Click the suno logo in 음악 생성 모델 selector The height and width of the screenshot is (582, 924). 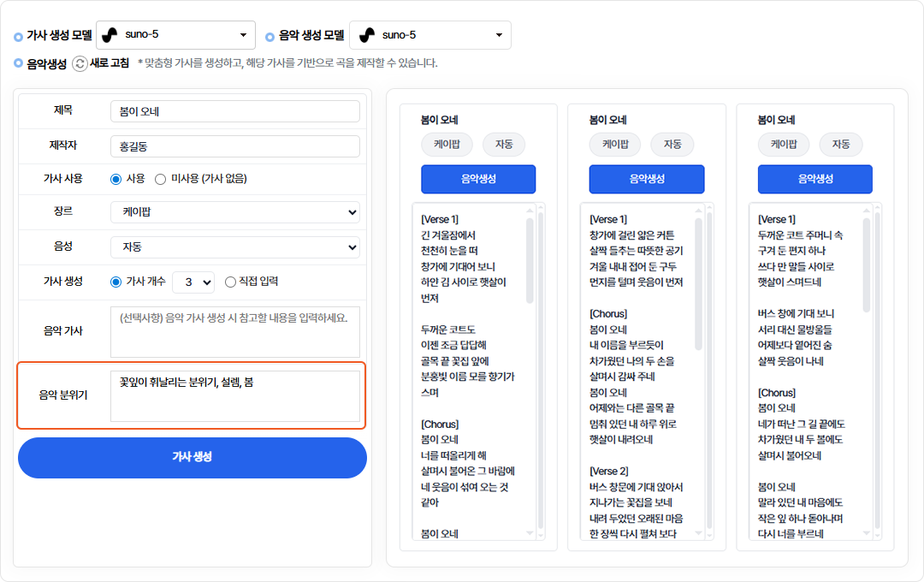(366, 35)
